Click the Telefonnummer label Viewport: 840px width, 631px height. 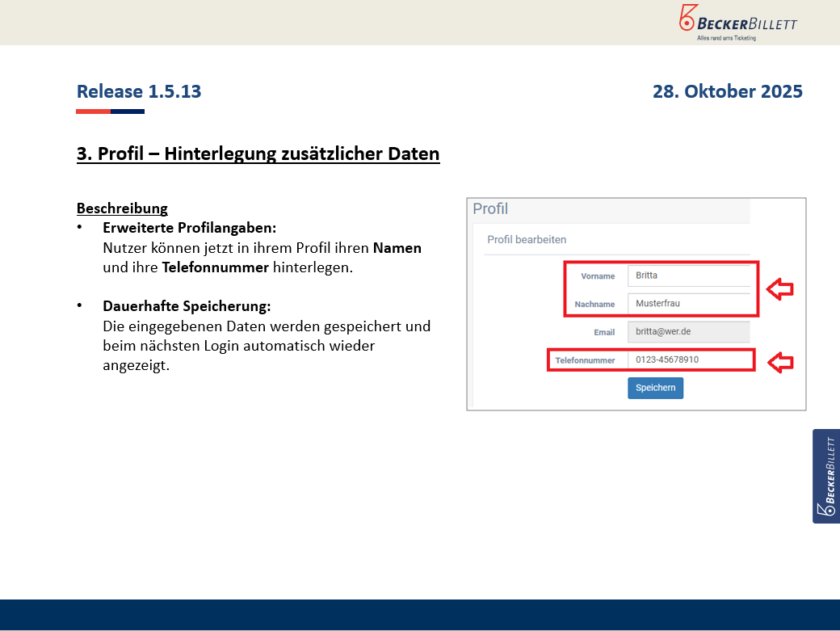585,360
